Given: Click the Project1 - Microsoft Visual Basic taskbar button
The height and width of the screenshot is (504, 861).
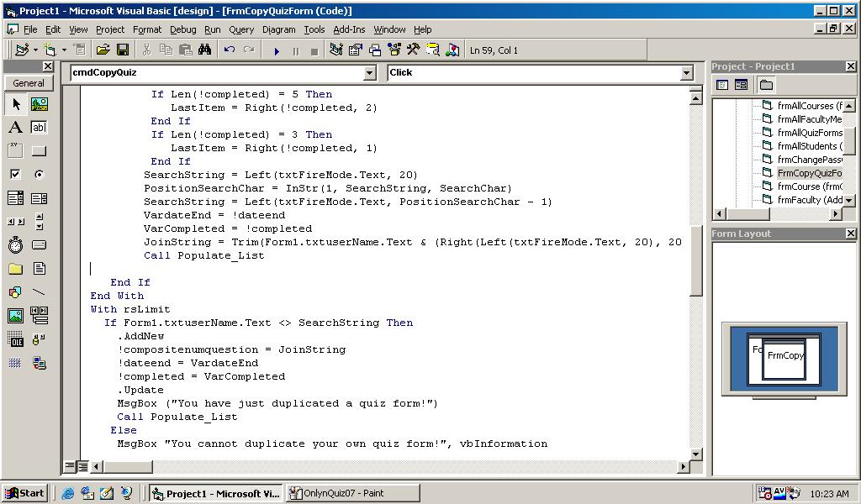Looking at the screenshot, I should tap(216, 493).
